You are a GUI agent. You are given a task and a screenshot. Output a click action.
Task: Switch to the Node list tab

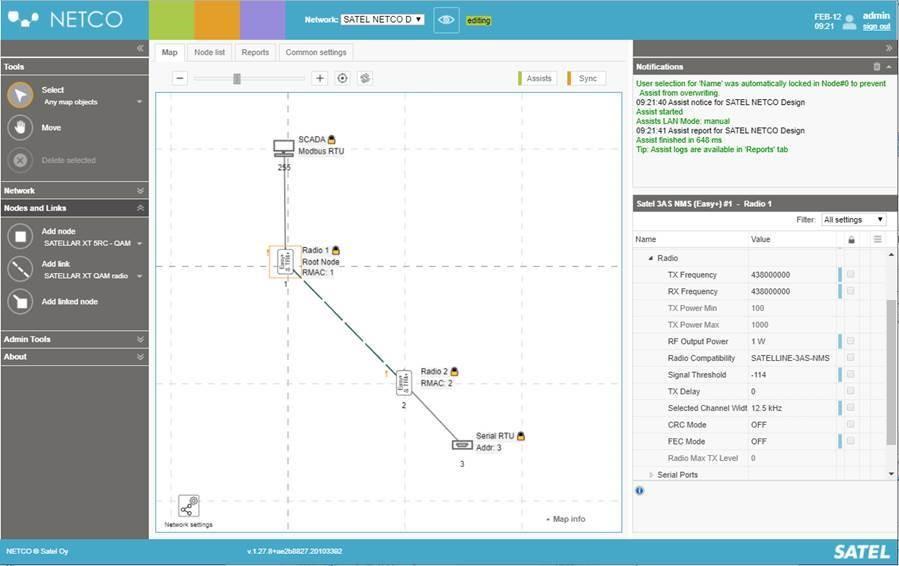(209, 52)
